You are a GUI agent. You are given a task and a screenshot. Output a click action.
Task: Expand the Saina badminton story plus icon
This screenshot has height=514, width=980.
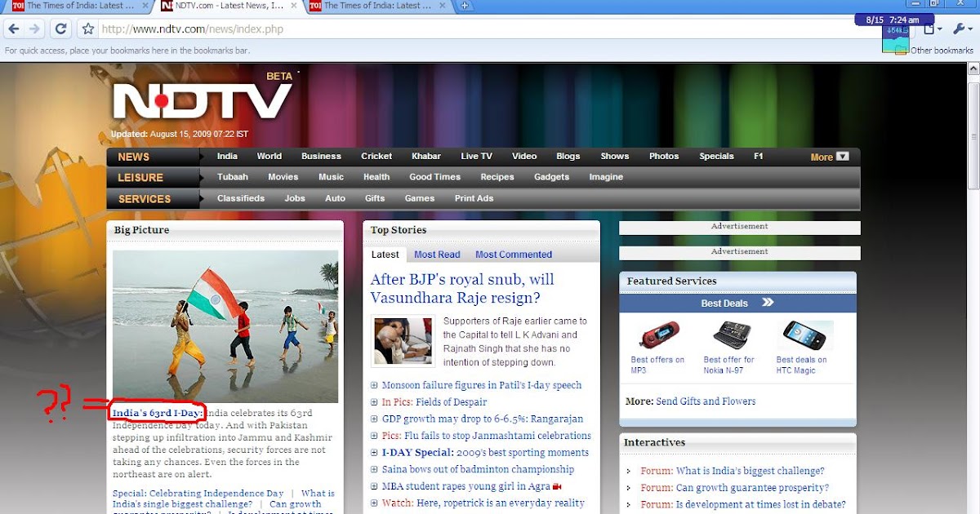[374, 470]
